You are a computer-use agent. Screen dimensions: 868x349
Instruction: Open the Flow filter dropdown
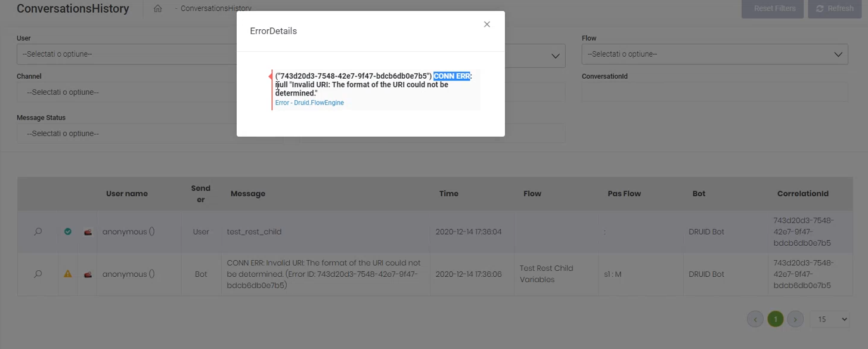pos(715,54)
